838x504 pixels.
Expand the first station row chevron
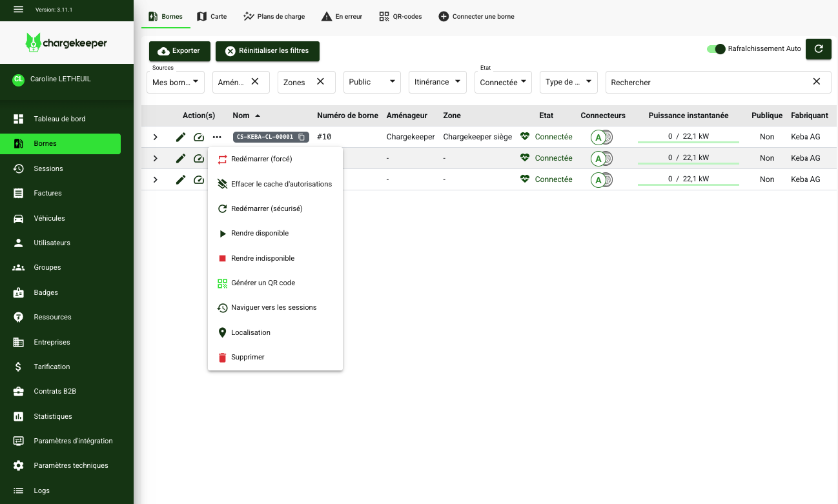pyautogui.click(x=155, y=137)
